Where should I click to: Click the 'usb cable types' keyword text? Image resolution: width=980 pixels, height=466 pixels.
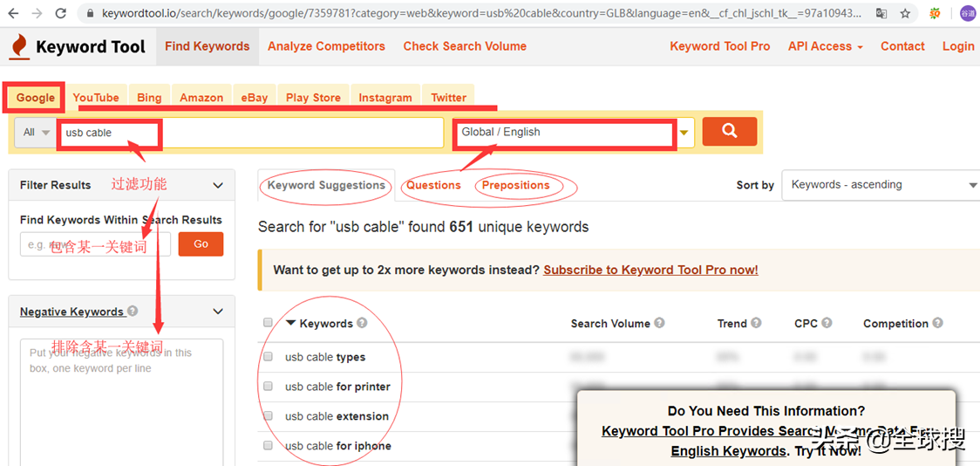[325, 357]
